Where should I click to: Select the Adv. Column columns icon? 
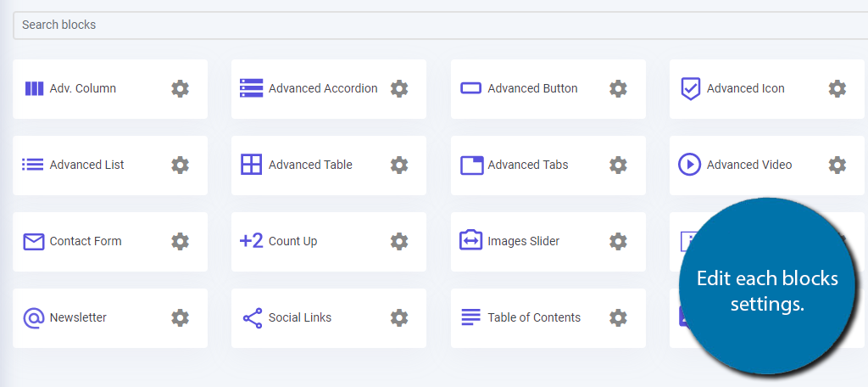[34, 88]
